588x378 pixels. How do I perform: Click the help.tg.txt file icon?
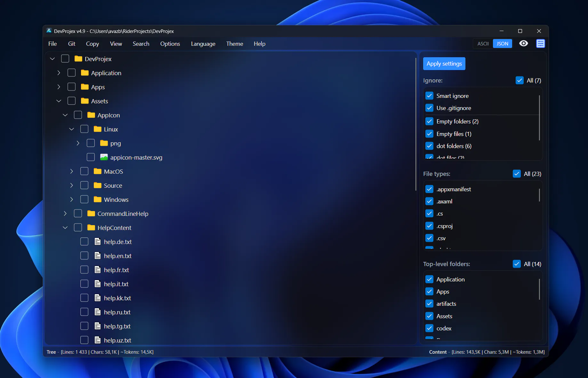pos(98,326)
